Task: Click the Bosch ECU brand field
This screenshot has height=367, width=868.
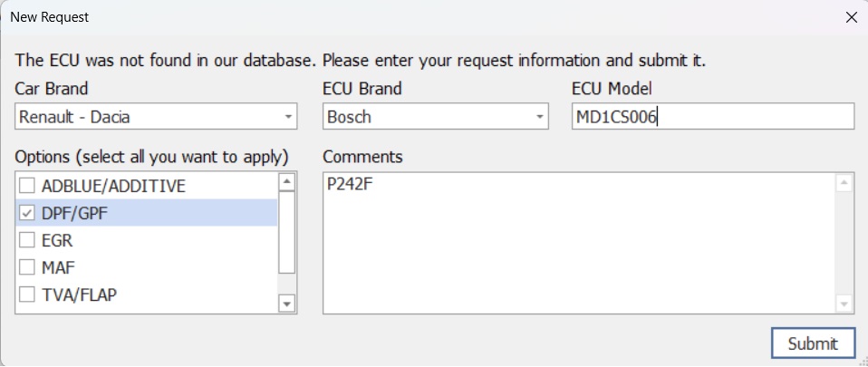Action: tap(426, 117)
